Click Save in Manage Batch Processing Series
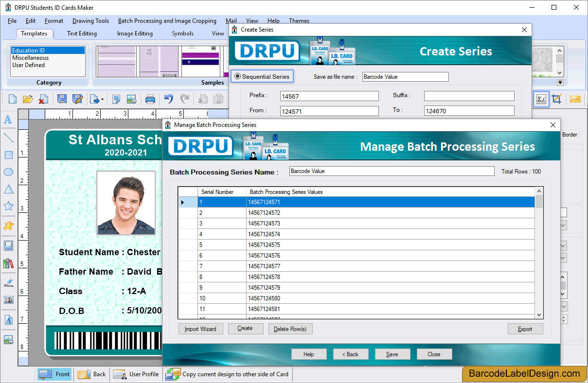Image resolution: width=588 pixels, height=383 pixels. click(392, 354)
